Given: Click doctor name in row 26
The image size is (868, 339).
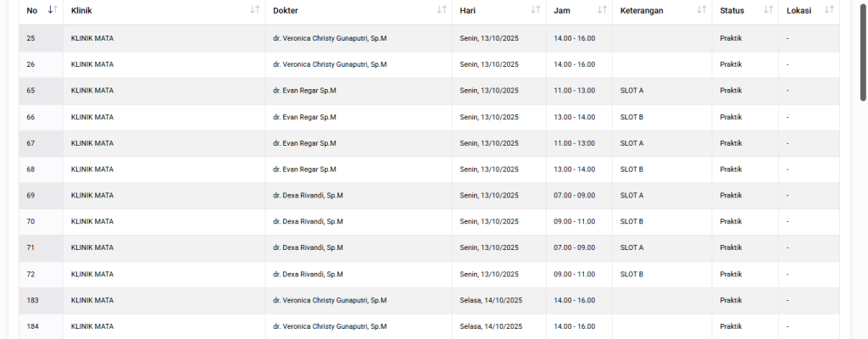Looking at the screenshot, I should point(330,64).
